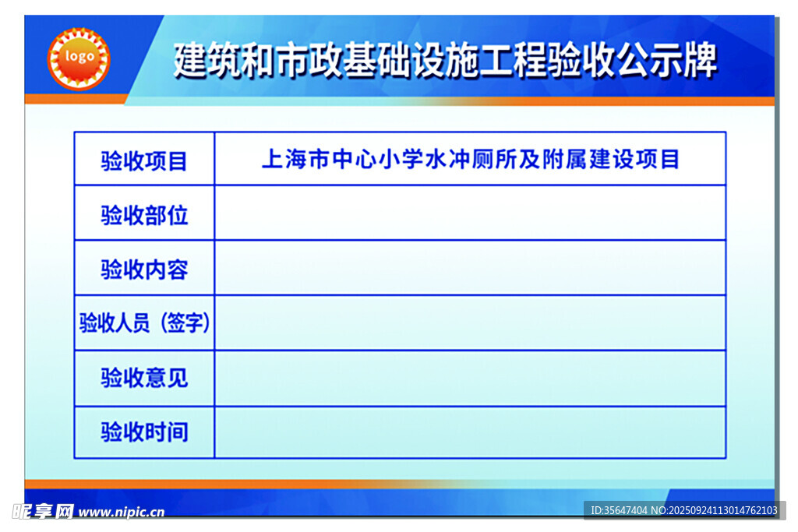Click the 验收项目 label cell
Screen dimensions: 798x532
pos(144,160)
